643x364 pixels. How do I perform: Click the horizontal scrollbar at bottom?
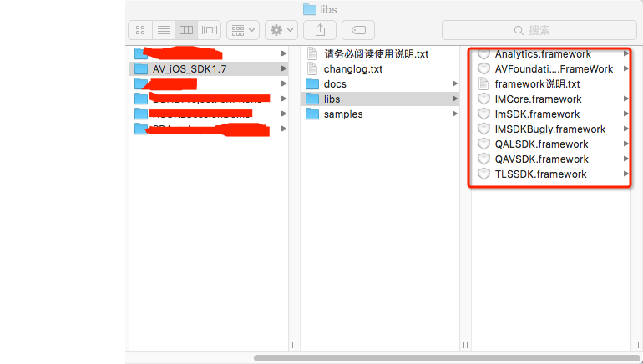click(447, 358)
